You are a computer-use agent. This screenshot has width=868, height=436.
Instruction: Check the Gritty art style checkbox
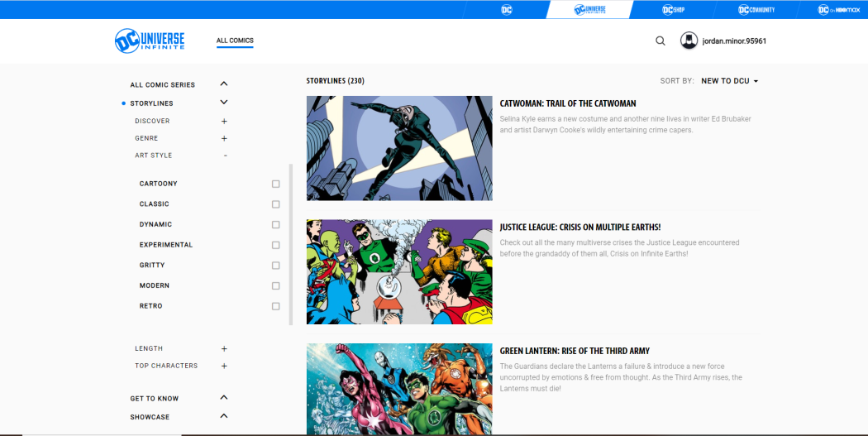275,266
